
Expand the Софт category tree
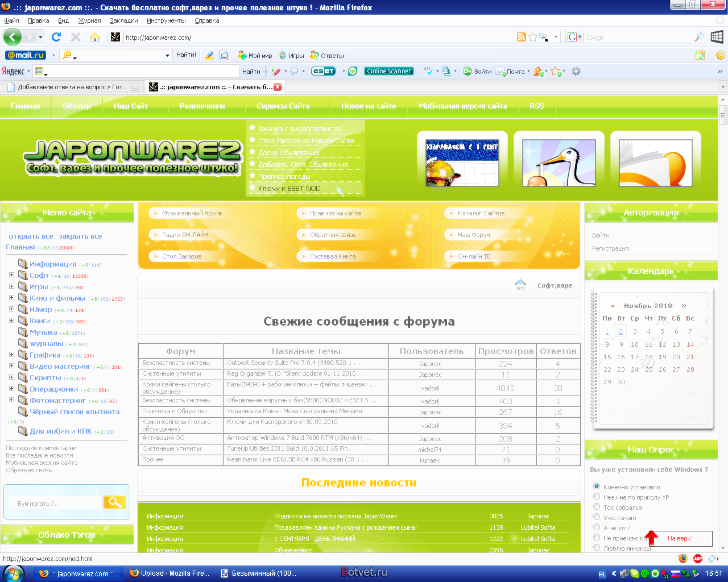point(11,275)
